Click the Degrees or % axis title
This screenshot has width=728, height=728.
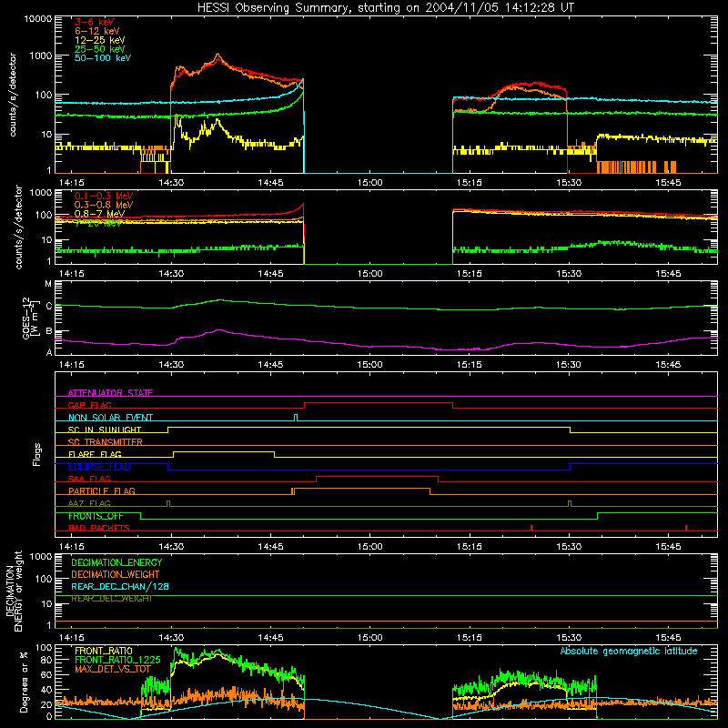pyautogui.click(x=24, y=682)
